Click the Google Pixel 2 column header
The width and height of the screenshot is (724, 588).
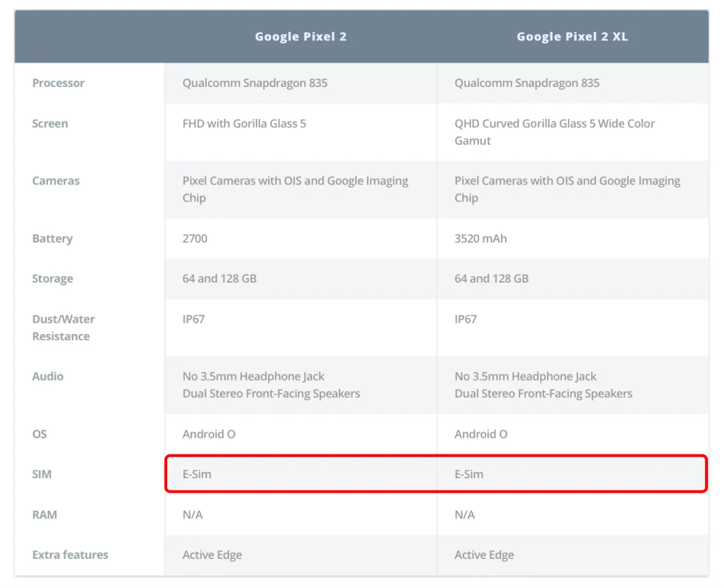[x=301, y=36]
